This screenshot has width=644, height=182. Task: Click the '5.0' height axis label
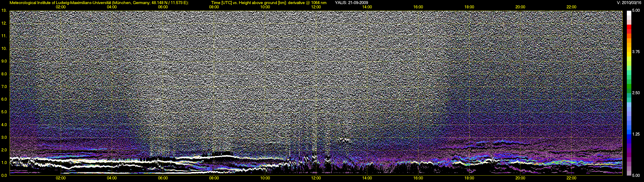pyautogui.click(x=4, y=112)
